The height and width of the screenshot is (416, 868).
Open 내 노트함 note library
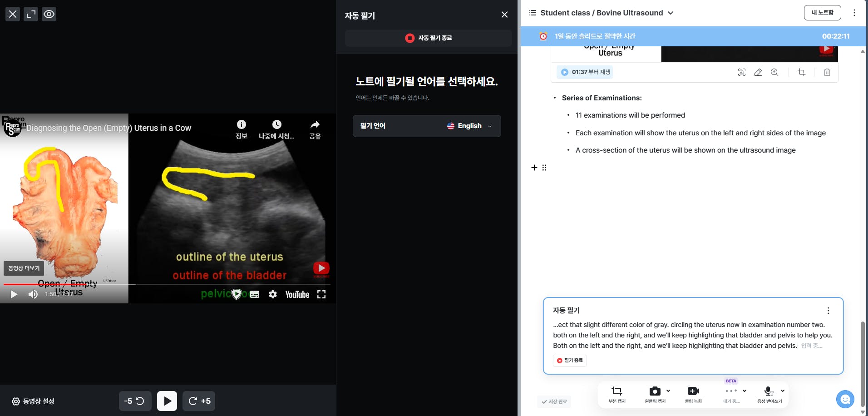tap(822, 13)
